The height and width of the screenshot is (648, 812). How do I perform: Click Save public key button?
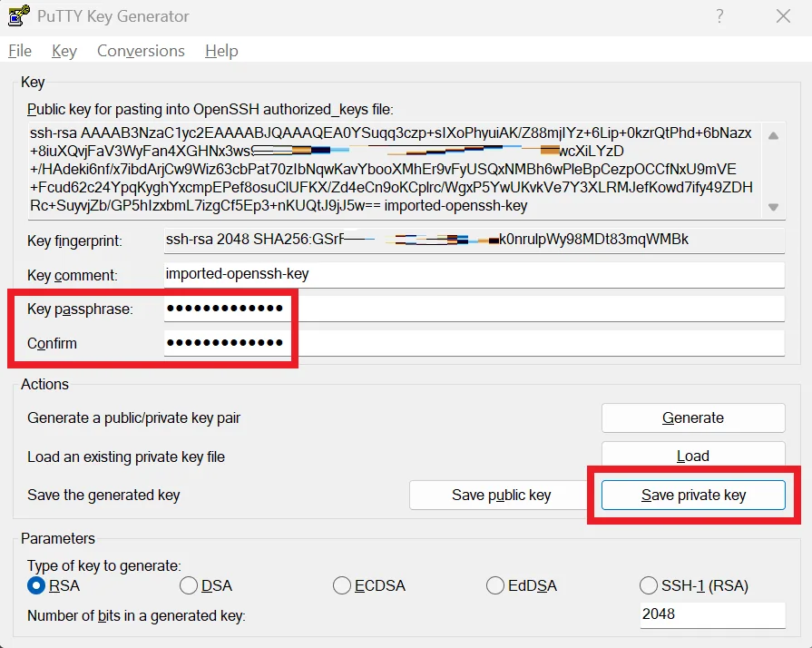pyautogui.click(x=501, y=496)
